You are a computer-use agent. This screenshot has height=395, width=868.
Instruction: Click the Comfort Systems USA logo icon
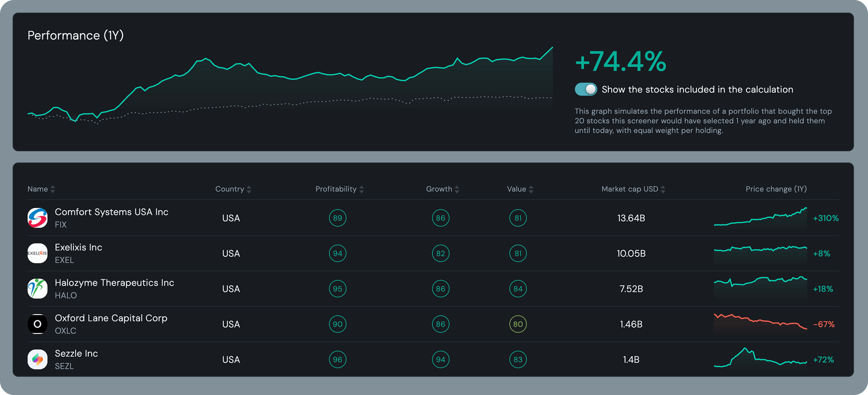coord(37,218)
